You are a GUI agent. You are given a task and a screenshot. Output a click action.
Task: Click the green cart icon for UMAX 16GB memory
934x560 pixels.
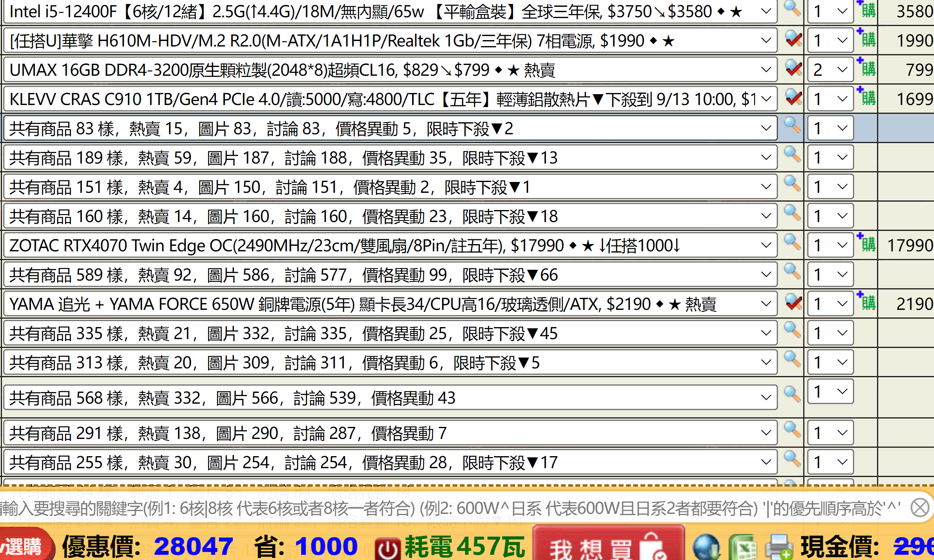coord(866,67)
